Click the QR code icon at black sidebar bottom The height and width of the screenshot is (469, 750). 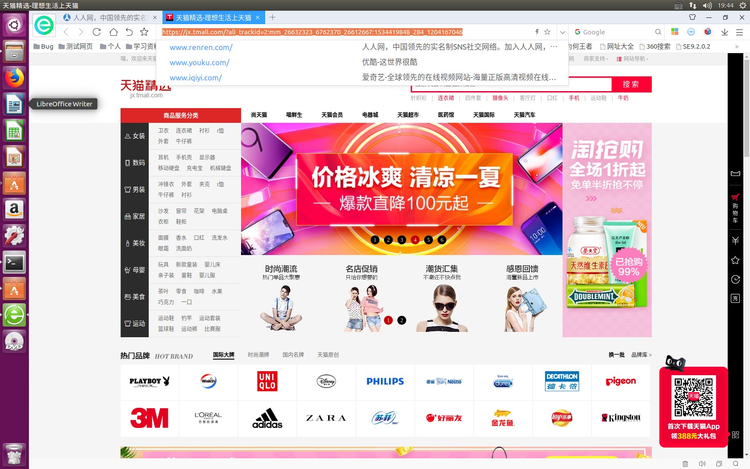pyautogui.click(x=736, y=435)
